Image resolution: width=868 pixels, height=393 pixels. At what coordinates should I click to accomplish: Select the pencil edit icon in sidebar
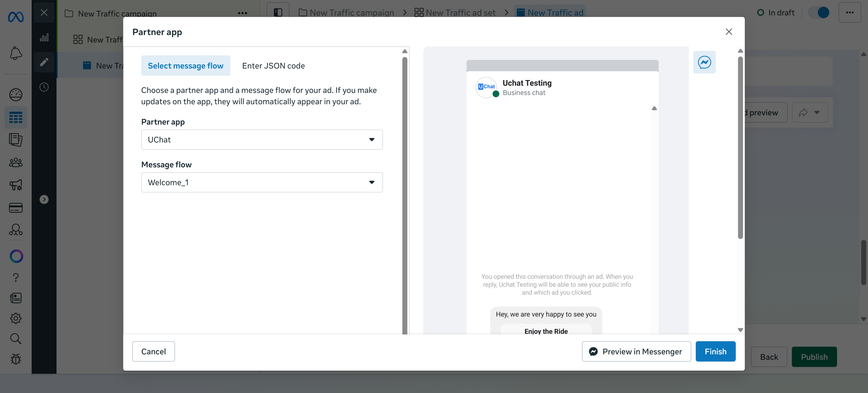pyautogui.click(x=44, y=62)
